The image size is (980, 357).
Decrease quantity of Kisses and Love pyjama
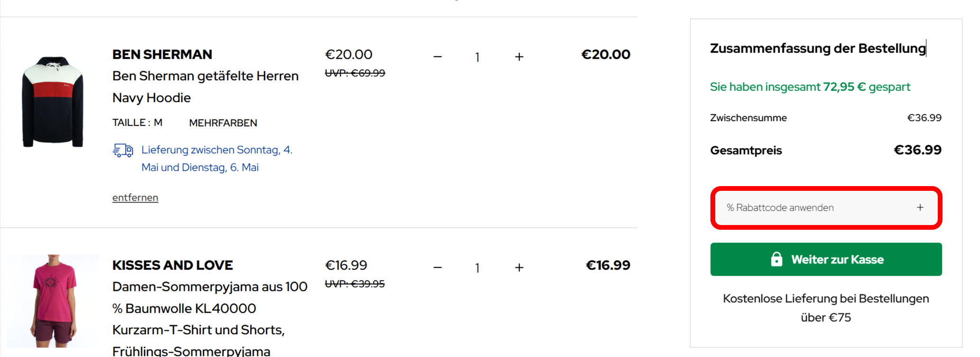point(438,267)
